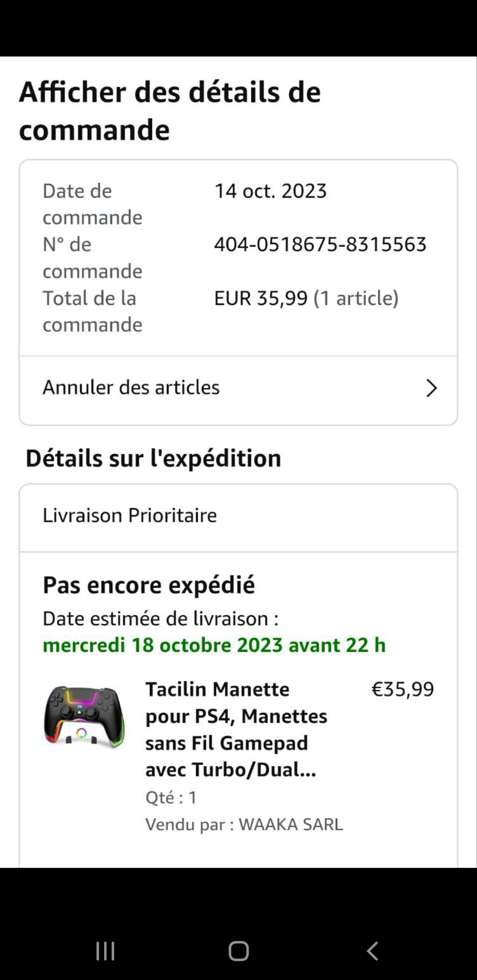Tap the Qté : 1 quantity label
The image size is (477, 980).
(171, 797)
